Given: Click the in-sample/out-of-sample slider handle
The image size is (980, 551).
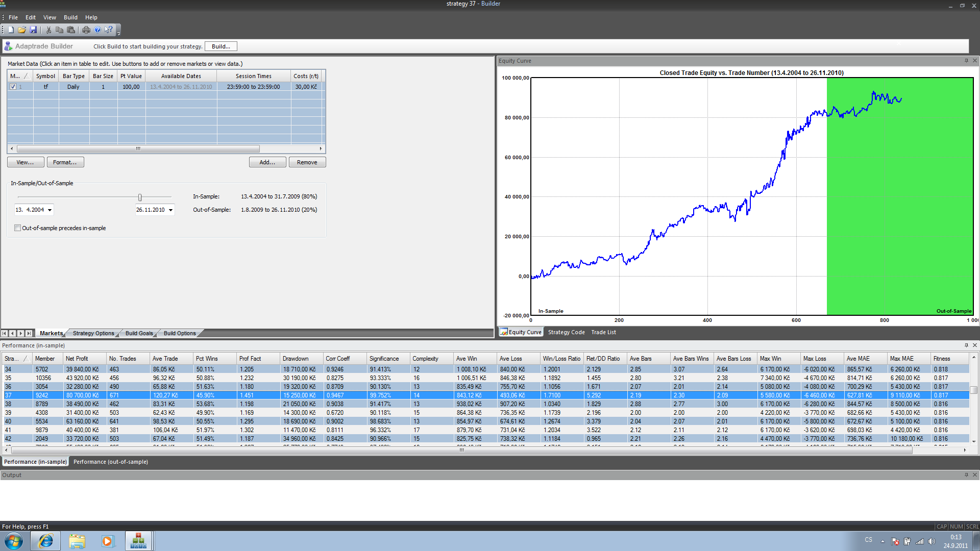Looking at the screenshot, I should 140,197.
